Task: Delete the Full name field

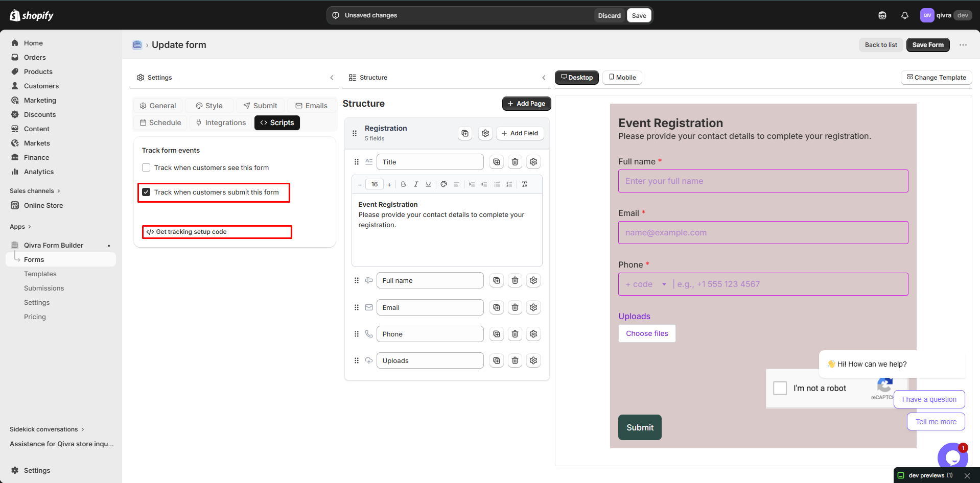Action: [x=515, y=280]
